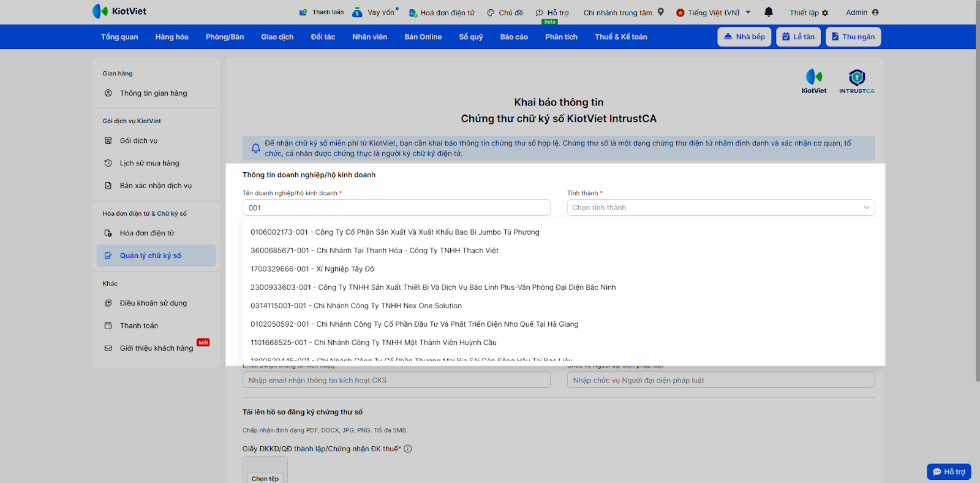The height and width of the screenshot is (483, 980).
Task: Click the Lịch sử mua hàng history icon
Action: [108, 163]
